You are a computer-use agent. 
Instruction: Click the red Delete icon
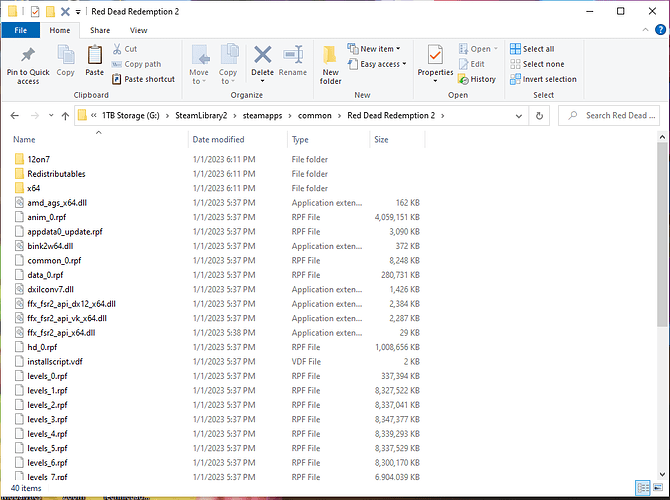[x=263, y=58]
